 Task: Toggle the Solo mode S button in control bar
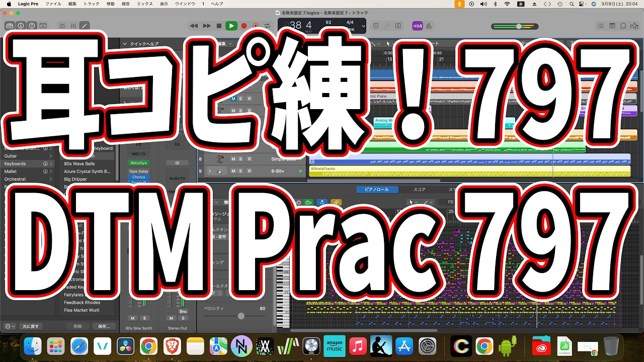(398, 26)
